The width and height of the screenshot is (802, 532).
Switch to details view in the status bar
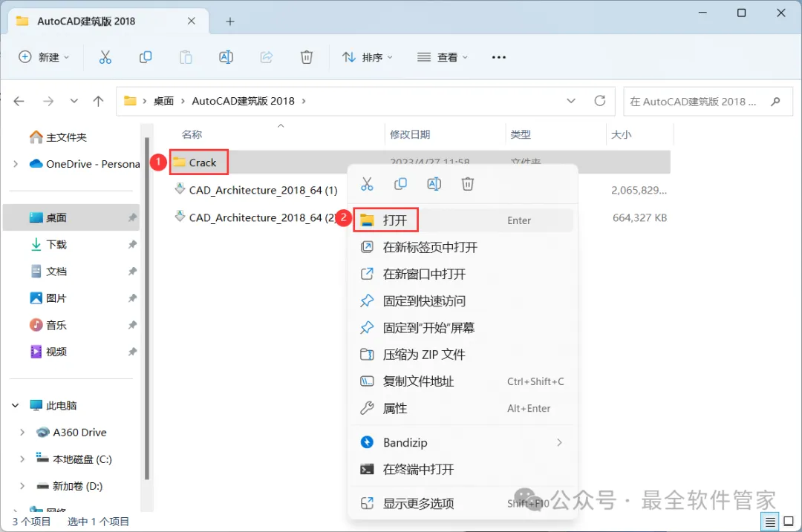[x=770, y=522]
